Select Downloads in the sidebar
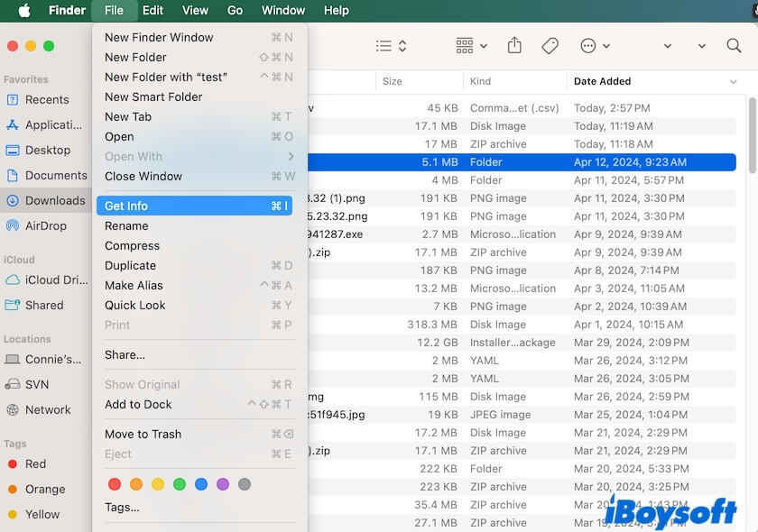758x532 pixels. click(46, 200)
